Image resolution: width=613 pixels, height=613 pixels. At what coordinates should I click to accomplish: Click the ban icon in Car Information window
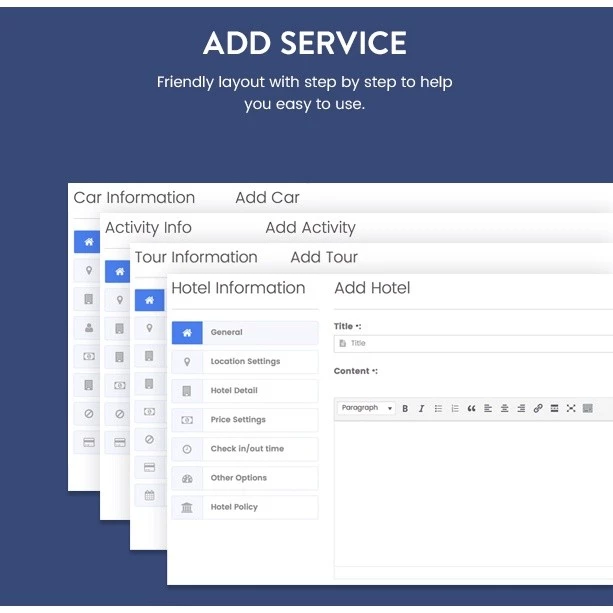click(x=89, y=414)
